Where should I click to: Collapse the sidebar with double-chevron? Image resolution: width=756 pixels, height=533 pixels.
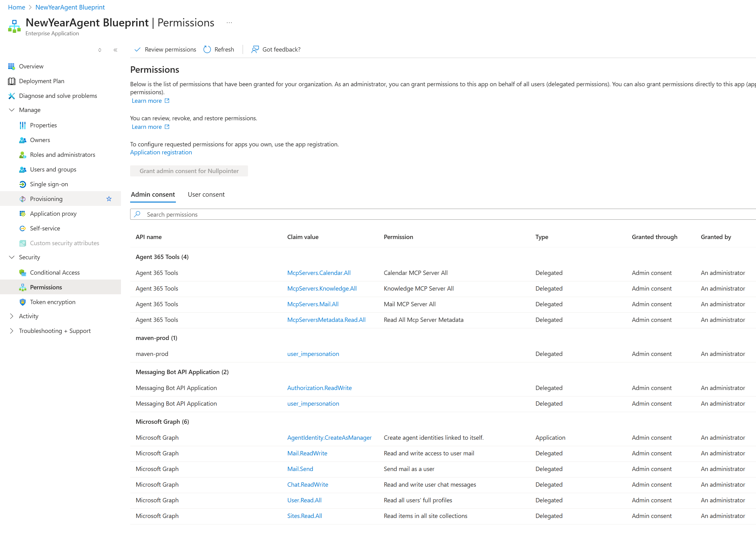(x=115, y=50)
